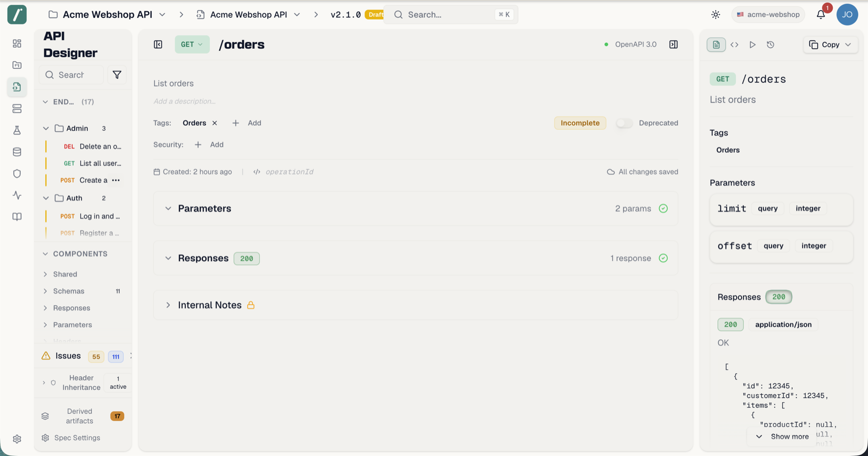Open Spec Settings
868x456 pixels.
[x=71, y=438]
